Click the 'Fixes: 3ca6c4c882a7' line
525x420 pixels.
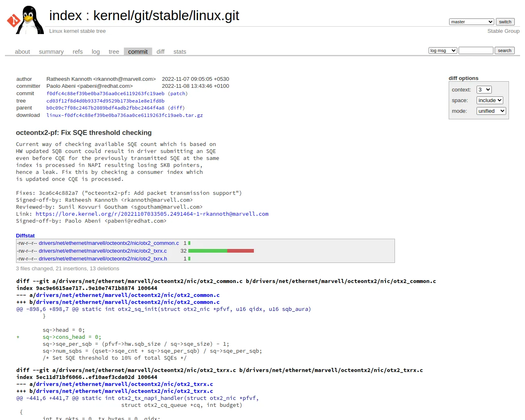(x=129, y=193)
